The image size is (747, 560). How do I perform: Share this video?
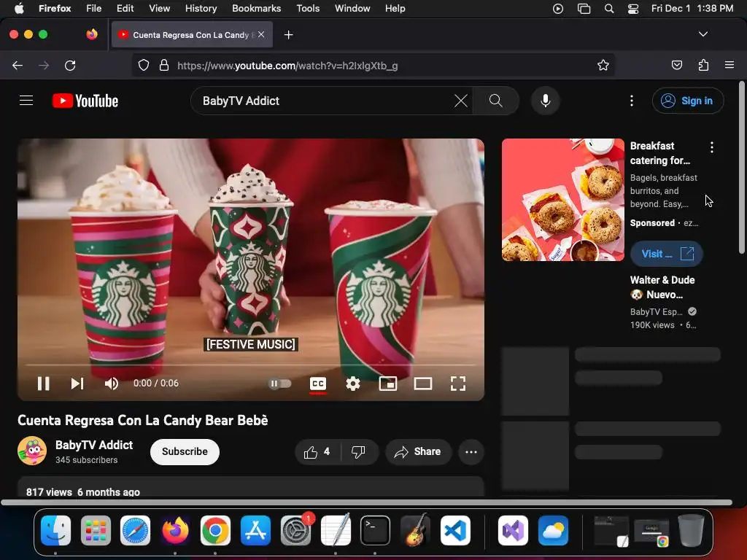[418, 452]
